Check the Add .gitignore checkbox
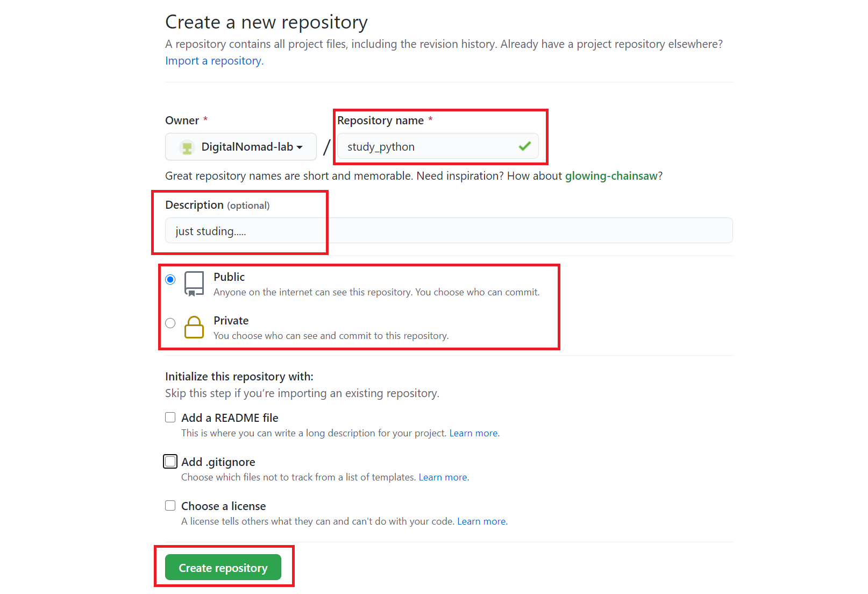Image resolution: width=868 pixels, height=594 pixels. [170, 462]
